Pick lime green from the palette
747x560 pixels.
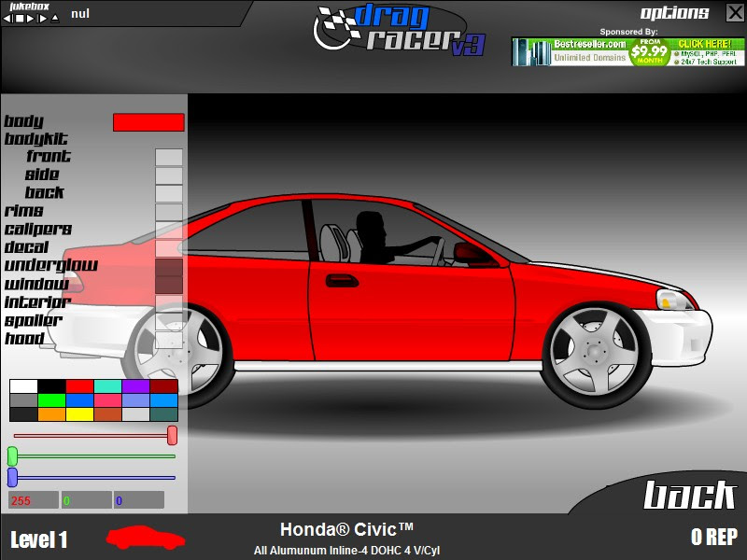click(x=51, y=400)
